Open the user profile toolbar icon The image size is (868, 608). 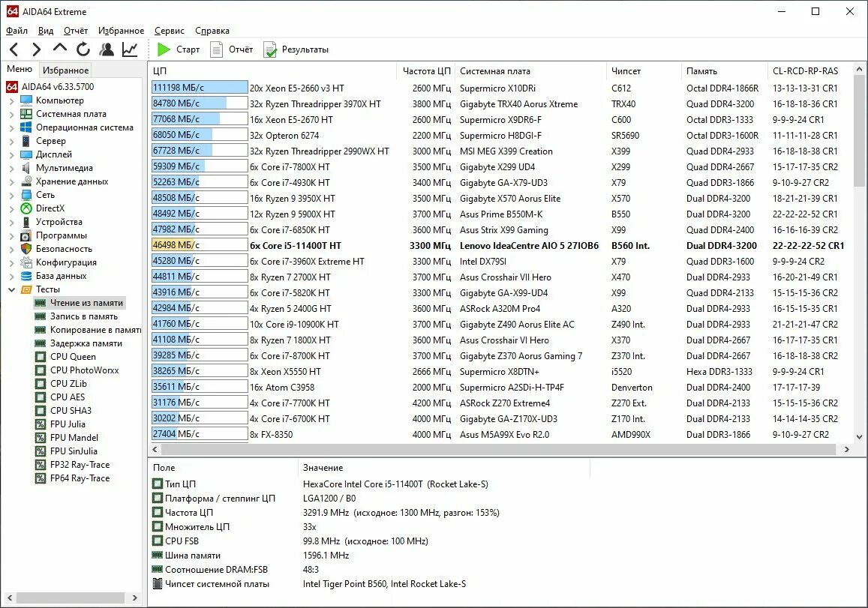click(x=107, y=49)
